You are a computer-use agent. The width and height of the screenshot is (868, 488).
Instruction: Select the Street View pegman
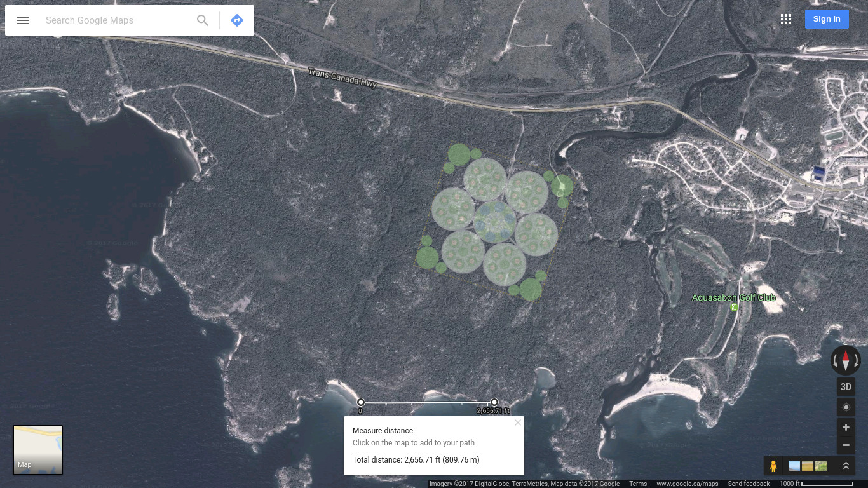point(773,466)
